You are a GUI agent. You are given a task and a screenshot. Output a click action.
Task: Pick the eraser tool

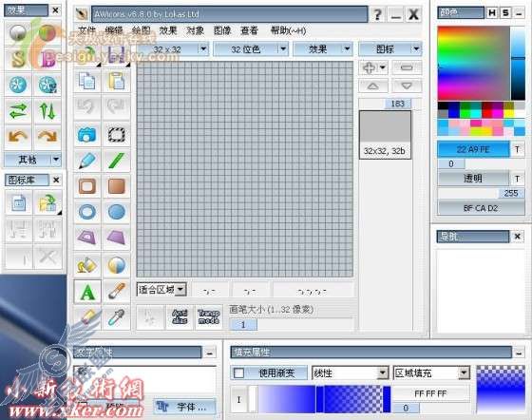87,318
